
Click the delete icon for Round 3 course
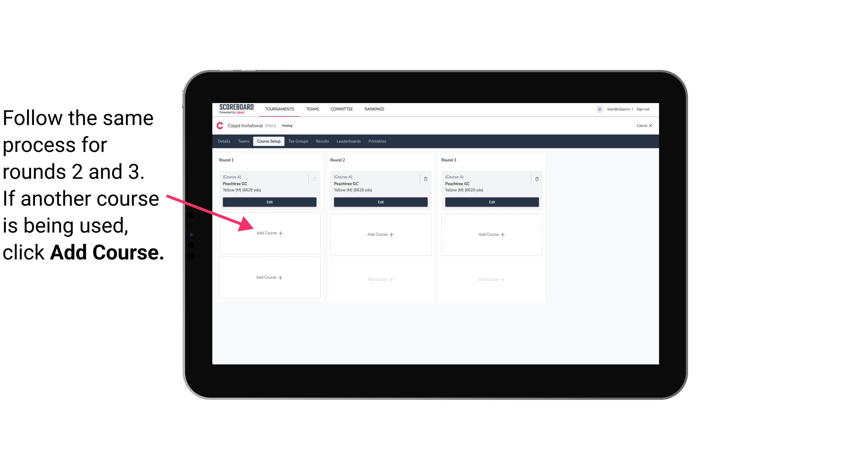(536, 179)
